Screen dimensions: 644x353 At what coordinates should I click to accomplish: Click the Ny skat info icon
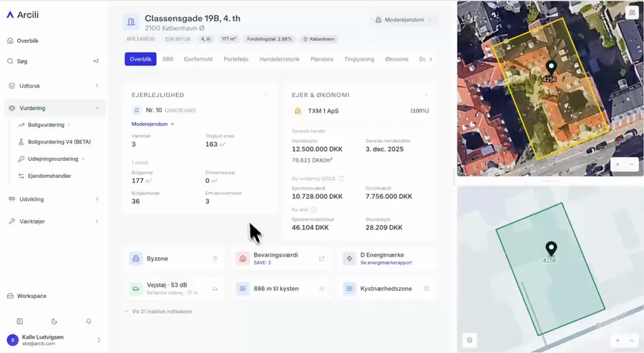click(314, 209)
